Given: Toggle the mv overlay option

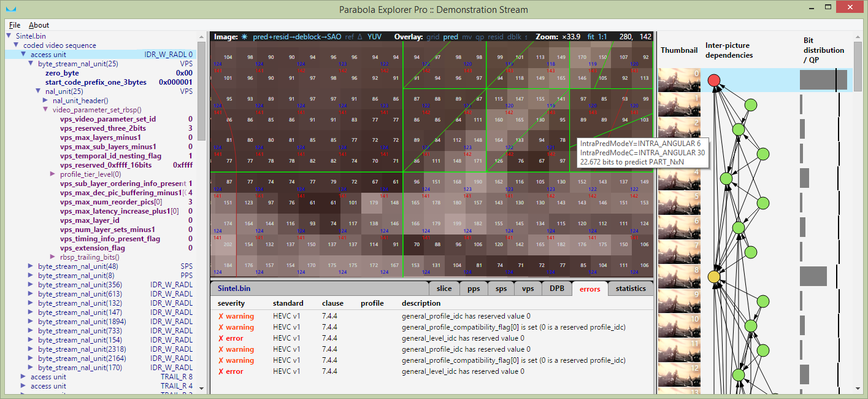Looking at the screenshot, I should 466,37.
